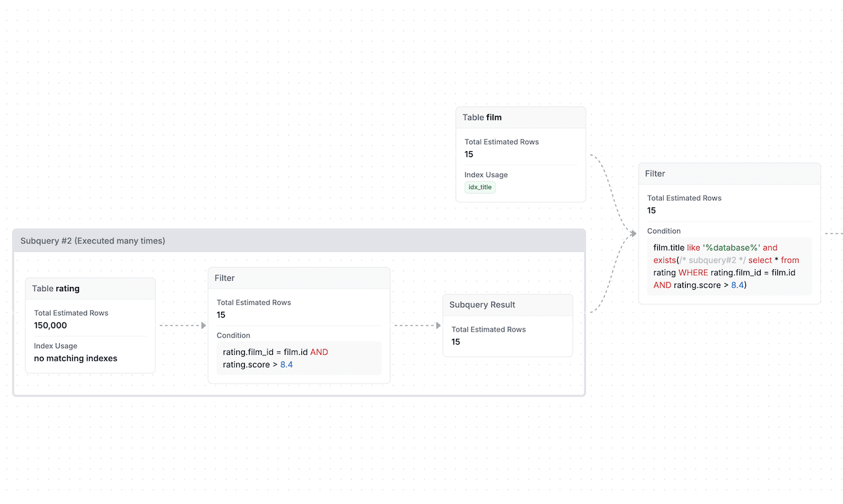Select the Table rating node header
This screenshot has height=504, width=843.
tap(90, 288)
